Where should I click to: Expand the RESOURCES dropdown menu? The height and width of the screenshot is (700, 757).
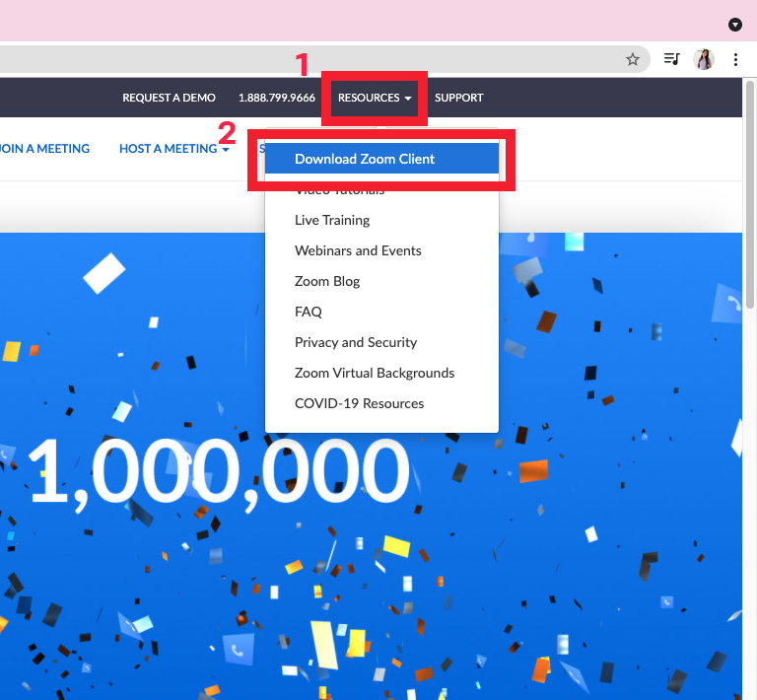(x=375, y=98)
